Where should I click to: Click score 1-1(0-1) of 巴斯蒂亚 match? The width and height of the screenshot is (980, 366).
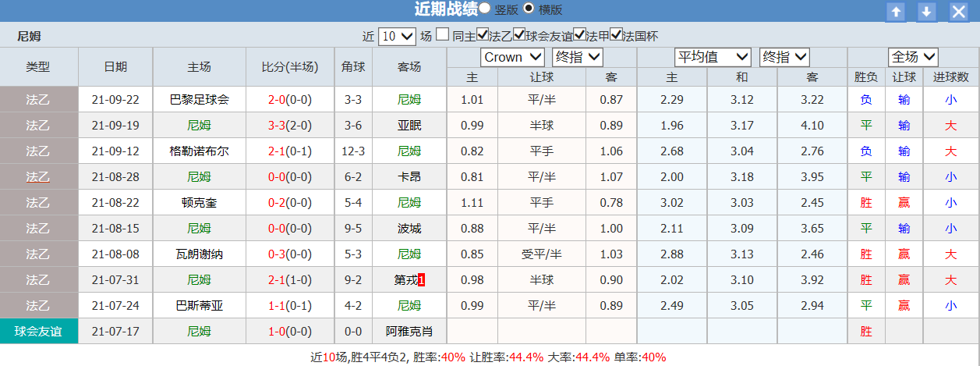(x=290, y=306)
